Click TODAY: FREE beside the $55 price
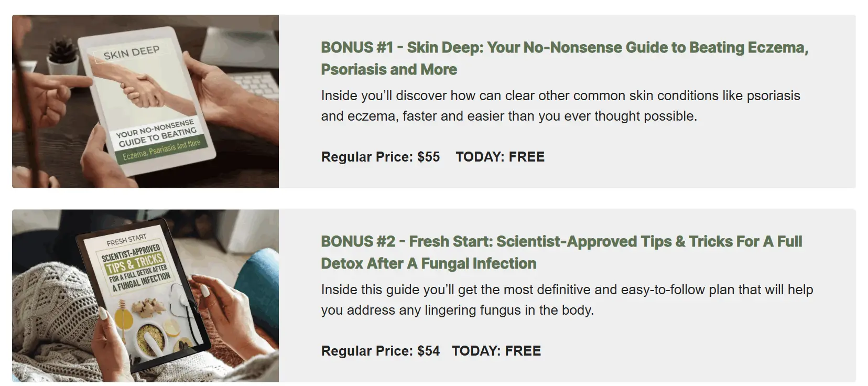 (500, 157)
